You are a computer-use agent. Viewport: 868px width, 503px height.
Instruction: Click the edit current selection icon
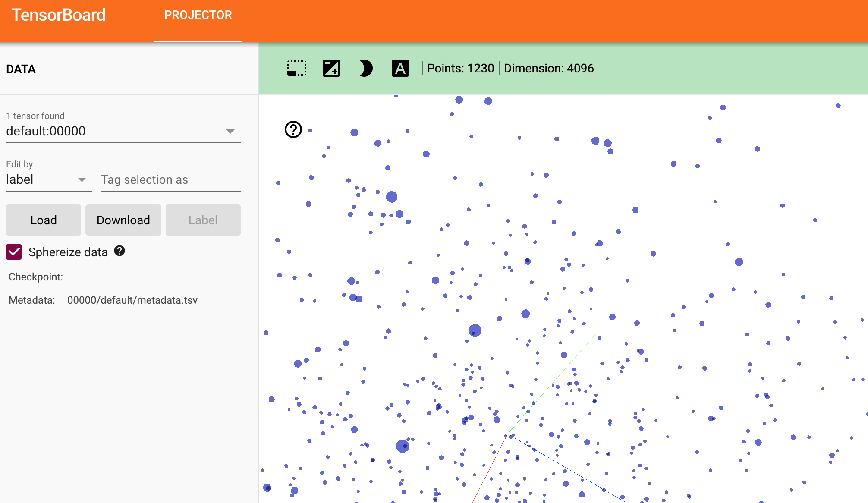click(x=331, y=68)
